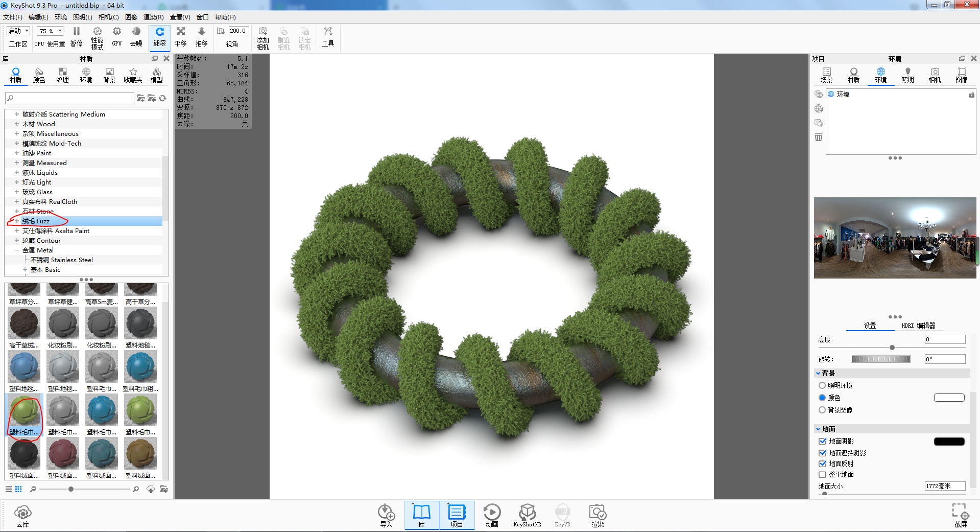This screenshot has height=532, width=980.
Task: Select 轮廓 Contour tree item
Action: [41, 240]
